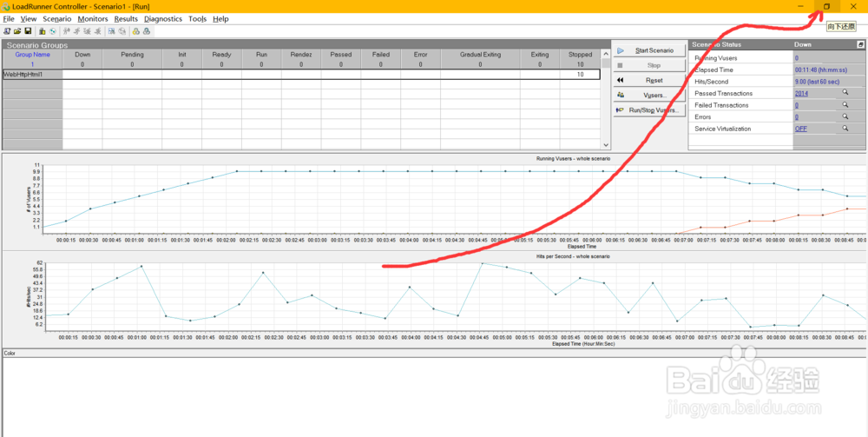
Task: Open the Diagnostics menu
Action: tap(163, 19)
